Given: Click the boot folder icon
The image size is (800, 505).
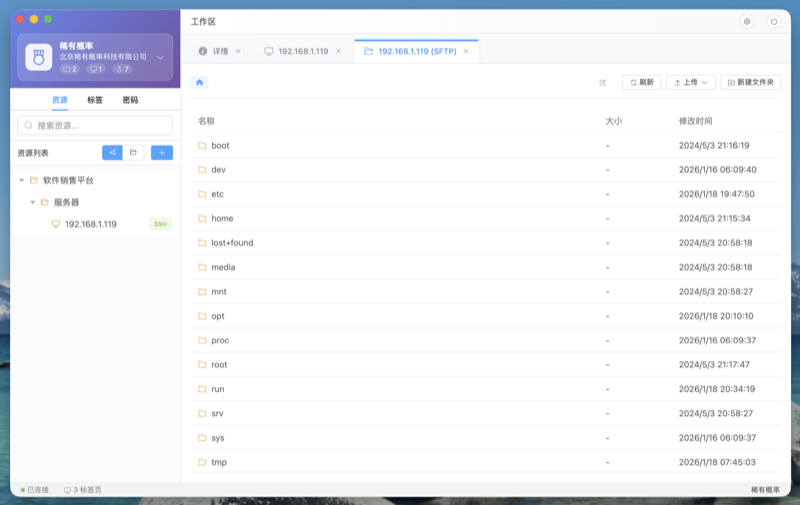Looking at the screenshot, I should pyautogui.click(x=202, y=145).
